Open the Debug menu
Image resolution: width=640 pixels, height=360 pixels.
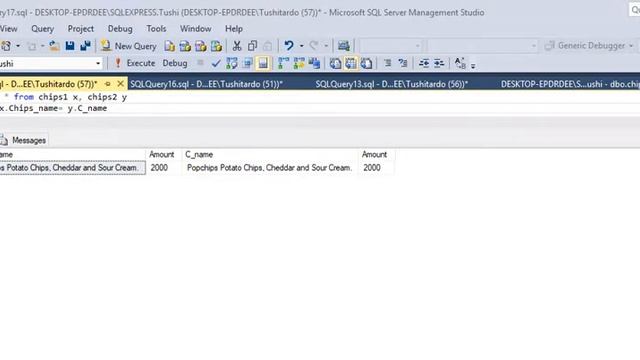pos(120,29)
